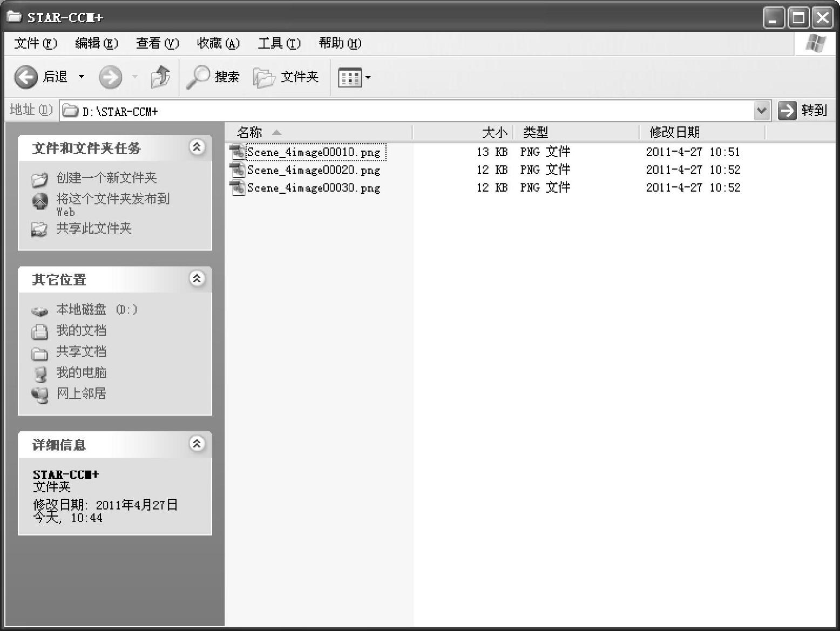Screen dimensions: 840x631
Task: Open the 查看(V) menu
Action: 158,43
